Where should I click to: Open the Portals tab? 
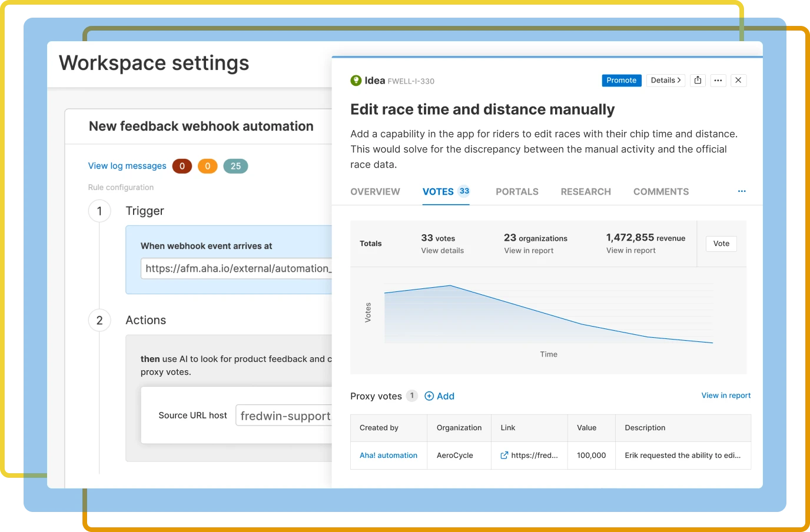tap(517, 191)
